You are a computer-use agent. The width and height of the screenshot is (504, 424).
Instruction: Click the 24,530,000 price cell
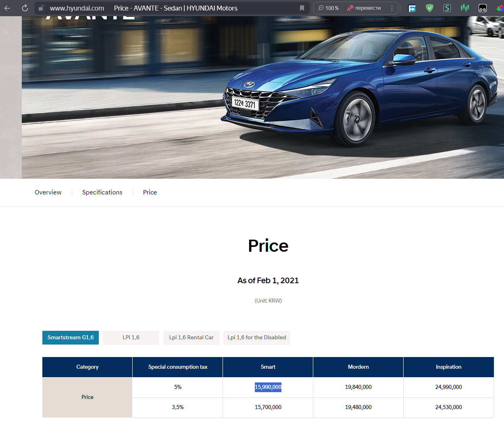click(x=449, y=407)
